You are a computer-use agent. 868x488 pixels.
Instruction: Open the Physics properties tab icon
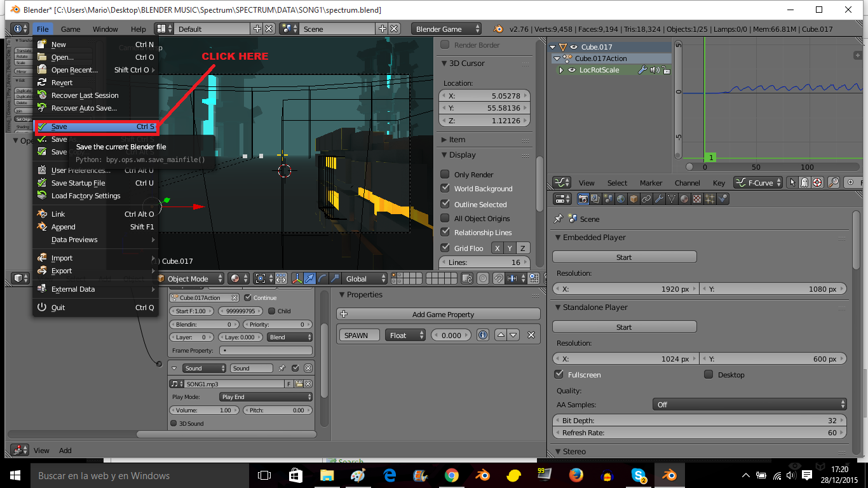pyautogui.click(x=722, y=199)
